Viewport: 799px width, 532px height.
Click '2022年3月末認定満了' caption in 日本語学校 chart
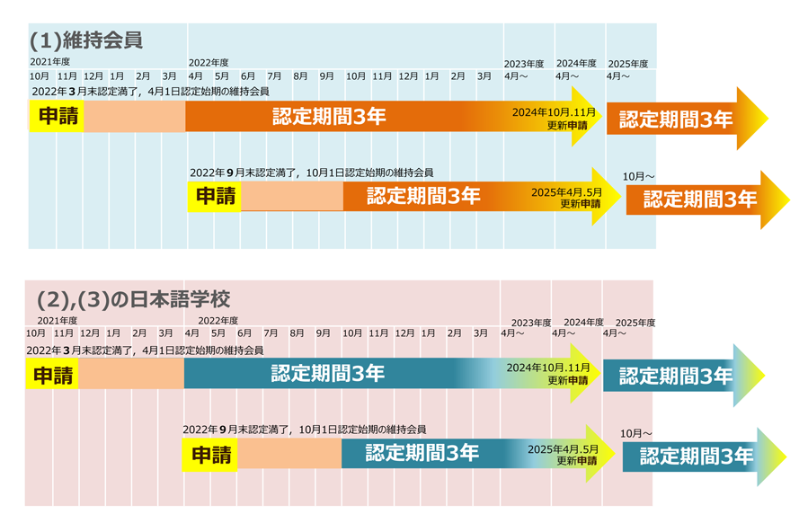145,350
